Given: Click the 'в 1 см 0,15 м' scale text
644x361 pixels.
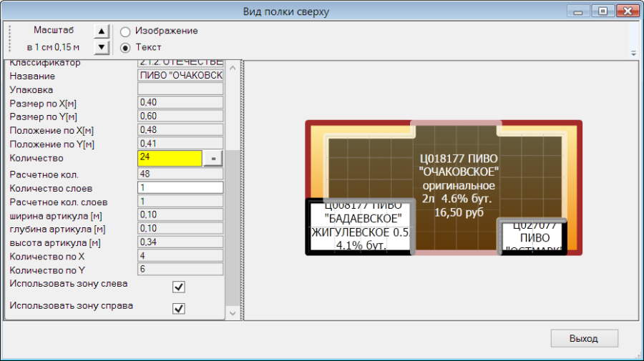Looking at the screenshot, I should tap(53, 47).
